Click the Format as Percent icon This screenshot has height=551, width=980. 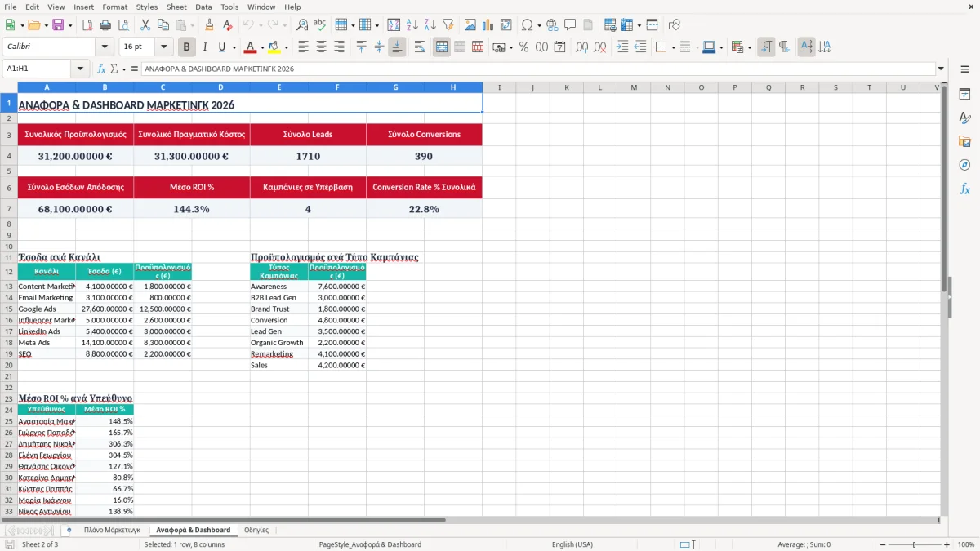[523, 47]
